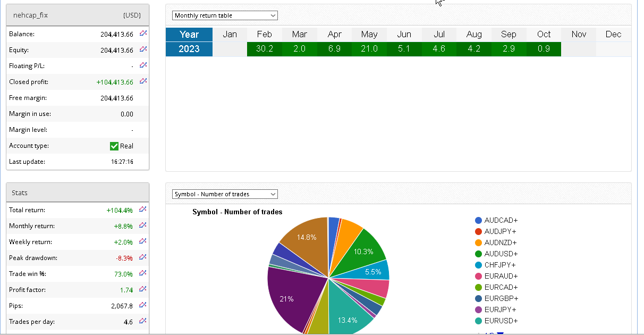644x335 pixels.
Task: Select the Year column header
Action: click(189, 35)
